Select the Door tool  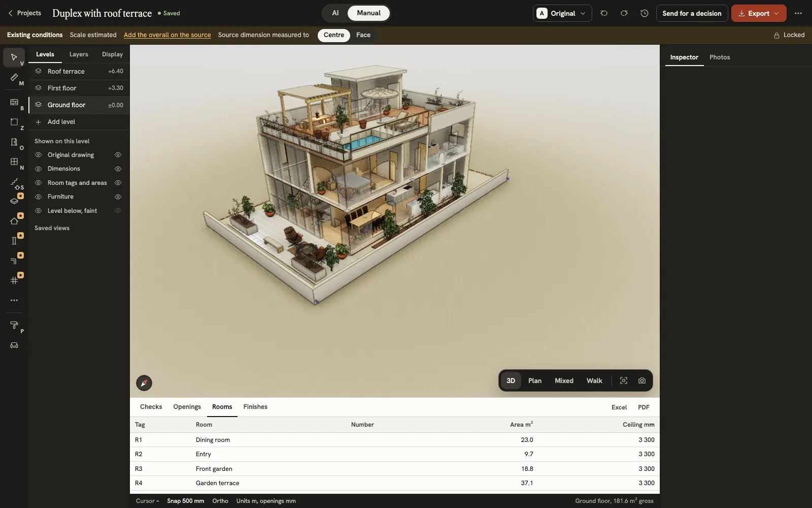(x=14, y=142)
